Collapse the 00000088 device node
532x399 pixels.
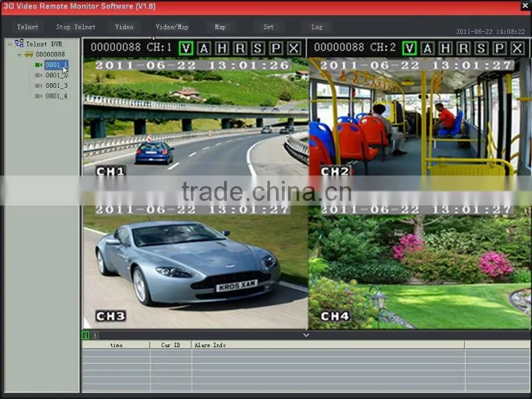click(x=19, y=55)
